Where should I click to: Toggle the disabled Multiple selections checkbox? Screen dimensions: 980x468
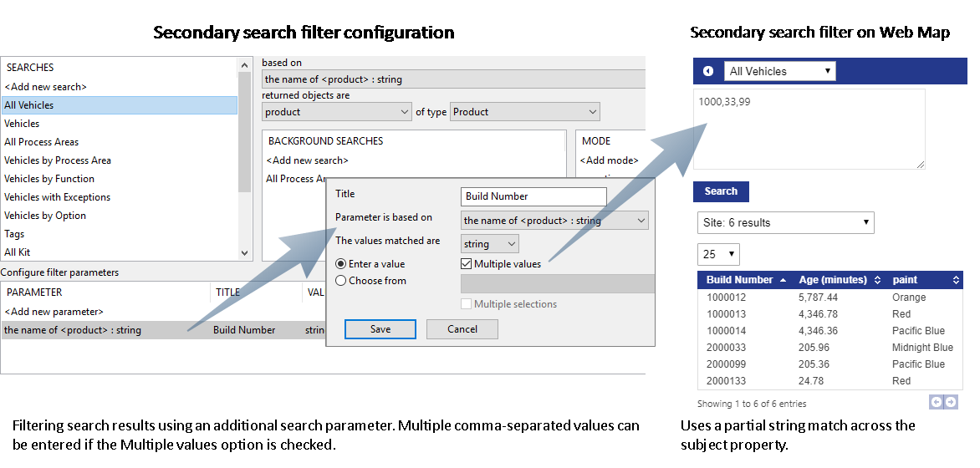click(x=467, y=304)
